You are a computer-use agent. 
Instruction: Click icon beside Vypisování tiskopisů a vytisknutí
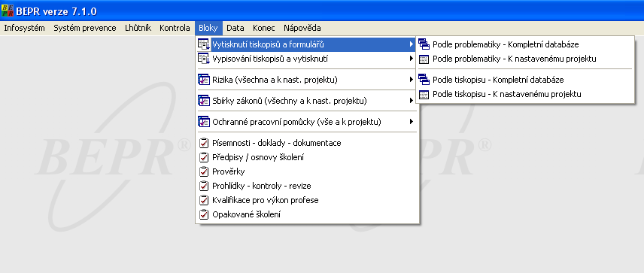coord(204,59)
